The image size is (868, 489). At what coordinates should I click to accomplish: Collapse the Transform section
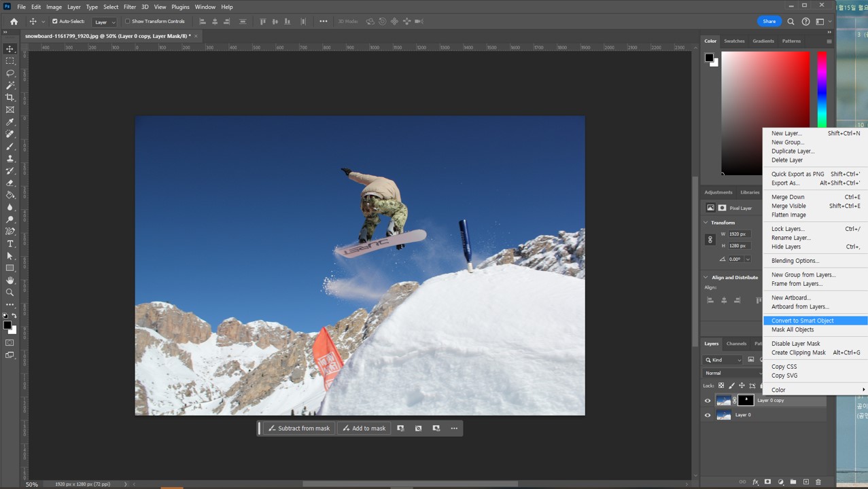tap(706, 223)
